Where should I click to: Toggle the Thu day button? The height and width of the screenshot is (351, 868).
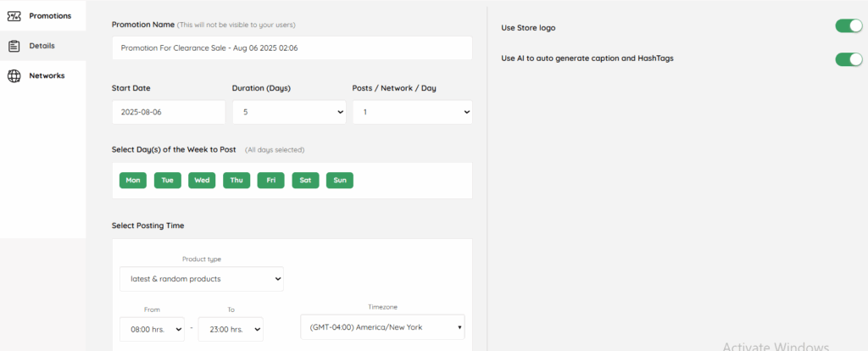pos(236,181)
